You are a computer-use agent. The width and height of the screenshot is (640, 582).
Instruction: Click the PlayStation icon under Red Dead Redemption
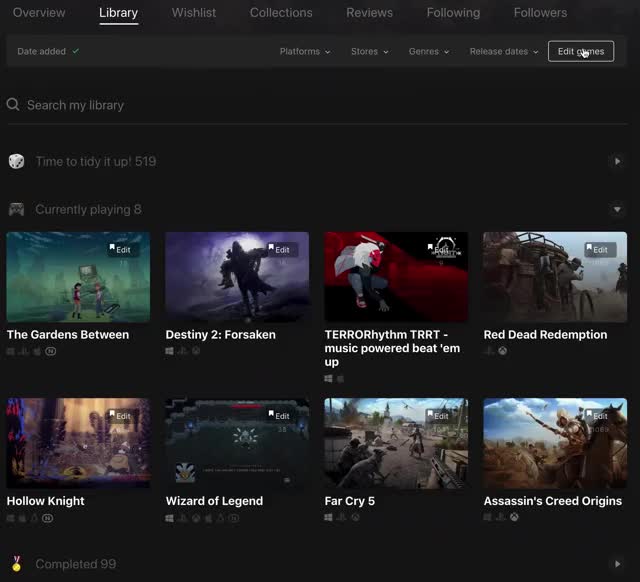(x=489, y=351)
